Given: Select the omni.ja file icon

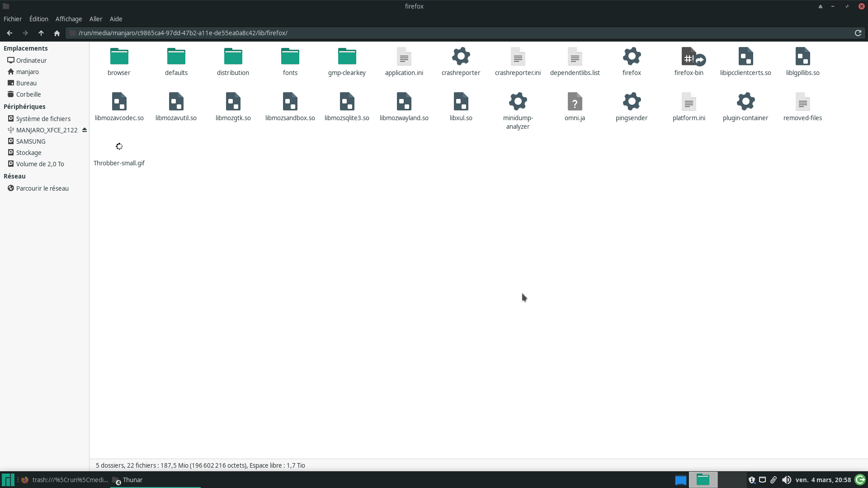Looking at the screenshot, I should 575,103.
